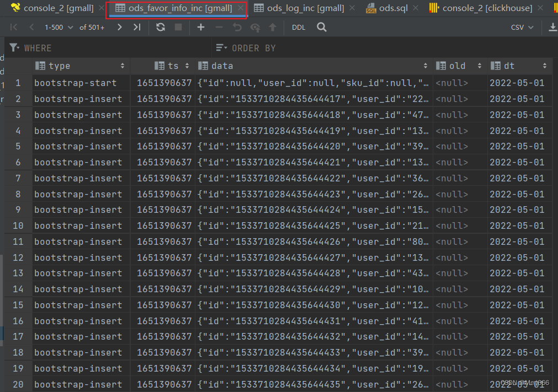The image size is (558, 392).
Task: Click the bootstrap-start cell in row 1
Action: click(x=76, y=83)
